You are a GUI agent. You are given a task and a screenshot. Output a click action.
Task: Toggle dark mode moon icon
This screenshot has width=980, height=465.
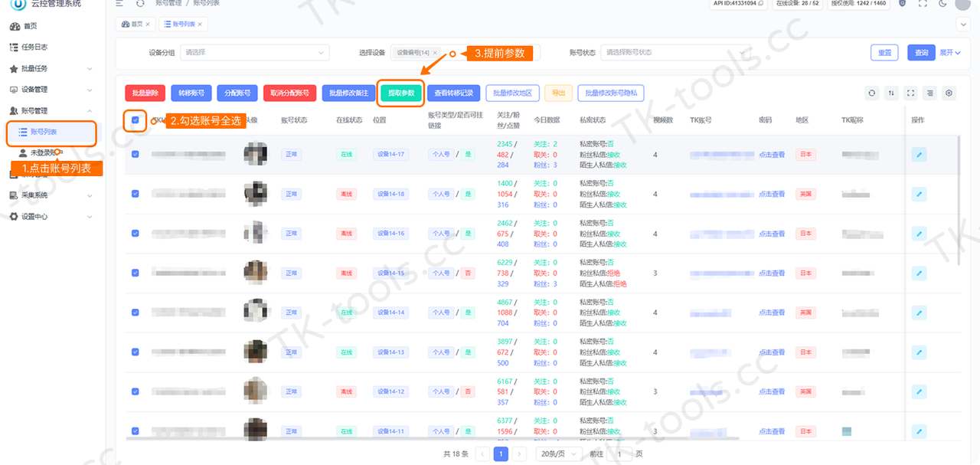coord(942,4)
